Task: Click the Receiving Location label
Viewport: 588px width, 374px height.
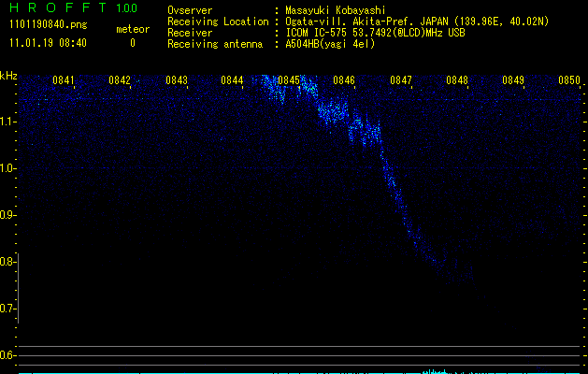Action: [x=218, y=22]
